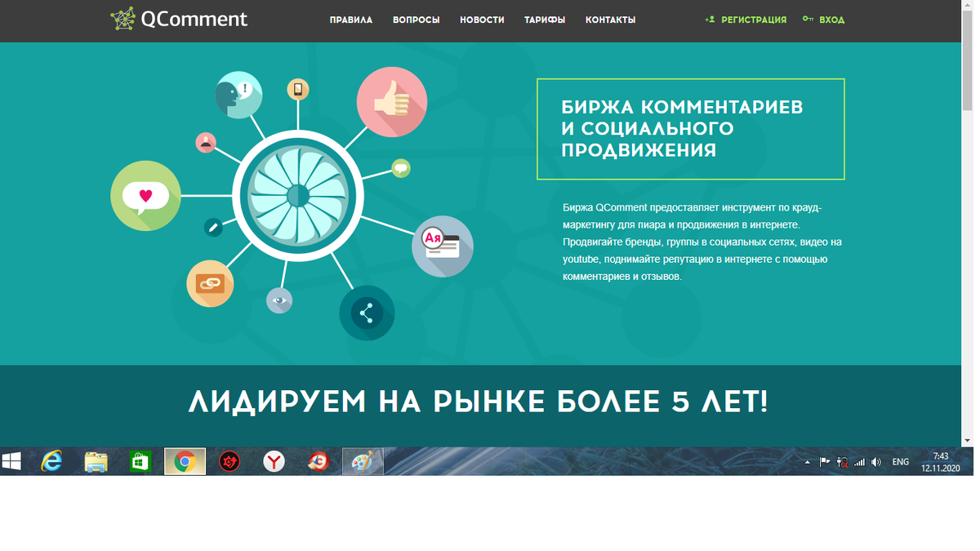
Task: Click the power/battery tray icon
Action: (x=842, y=462)
